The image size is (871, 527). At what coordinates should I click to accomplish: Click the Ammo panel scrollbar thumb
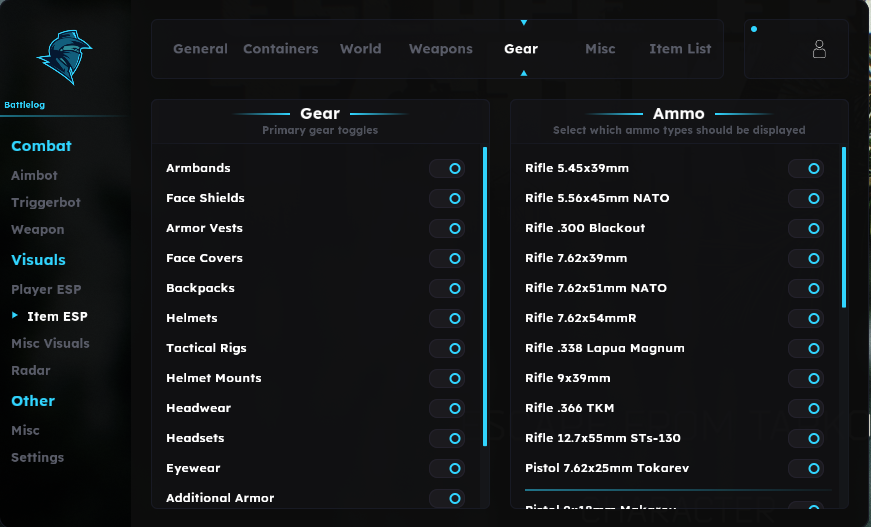point(844,227)
